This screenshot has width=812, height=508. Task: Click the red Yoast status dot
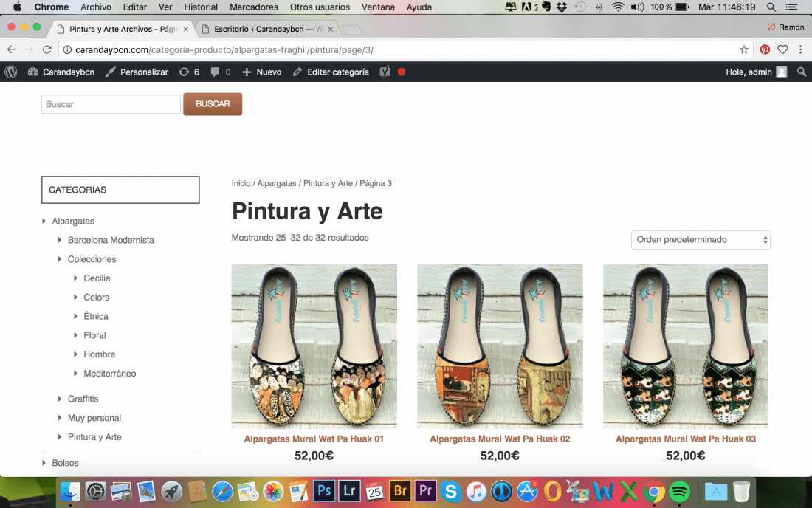click(402, 72)
